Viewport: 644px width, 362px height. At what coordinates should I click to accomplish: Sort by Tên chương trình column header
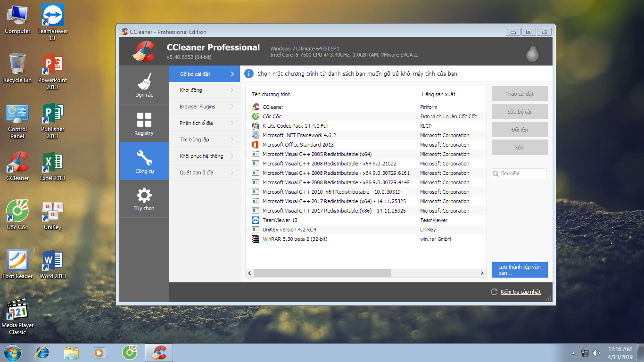(331, 94)
